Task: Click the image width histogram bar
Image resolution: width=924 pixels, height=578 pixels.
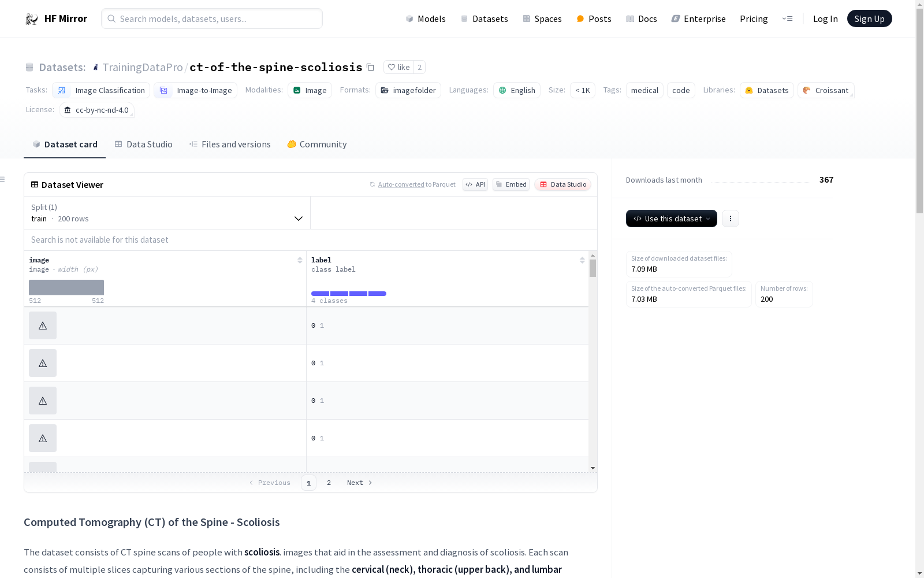Action: pyautogui.click(x=66, y=287)
